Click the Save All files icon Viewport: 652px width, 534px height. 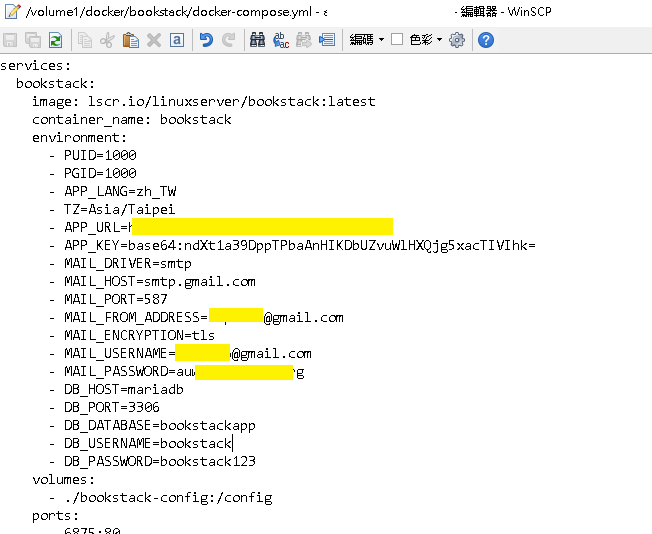pyautogui.click(x=33, y=40)
